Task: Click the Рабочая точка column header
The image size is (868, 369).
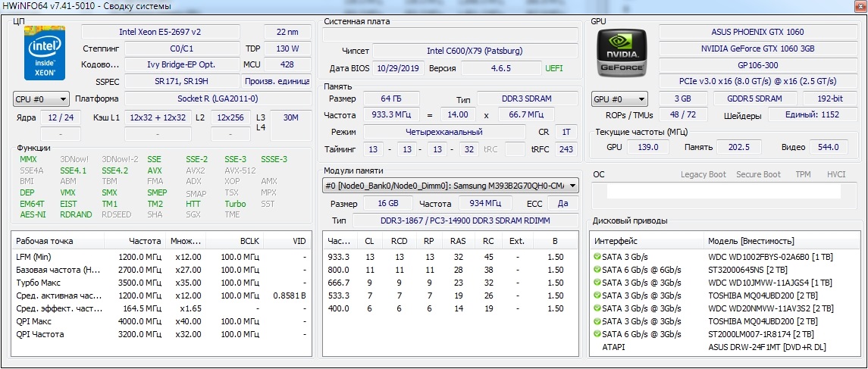Action: (x=58, y=241)
